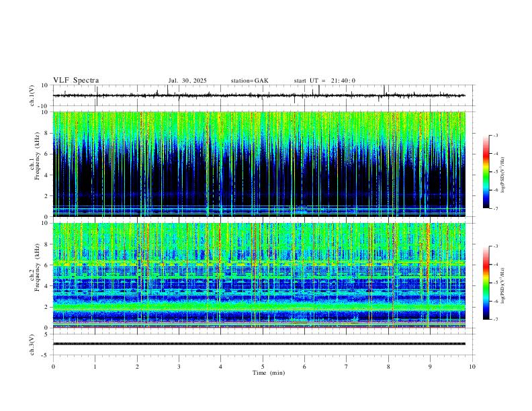Click the '9' minute tick on Time axis

[x=430, y=367]
